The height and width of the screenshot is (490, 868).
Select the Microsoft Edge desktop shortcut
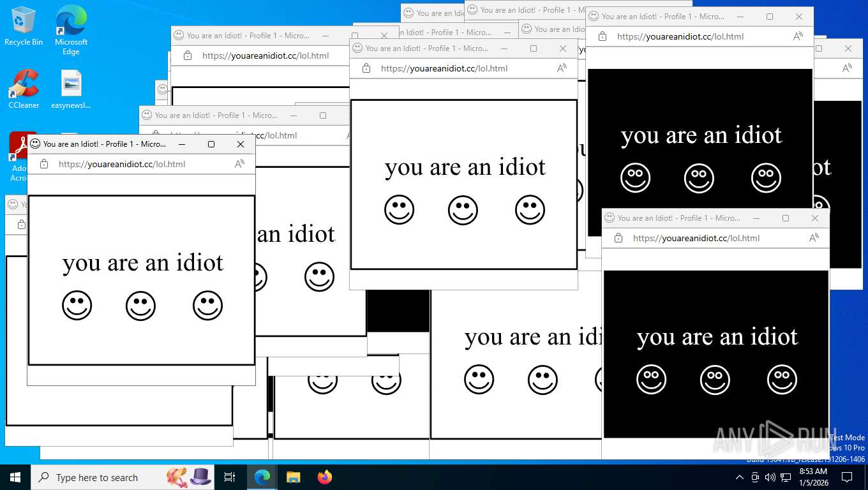click(x=71, y=30)
